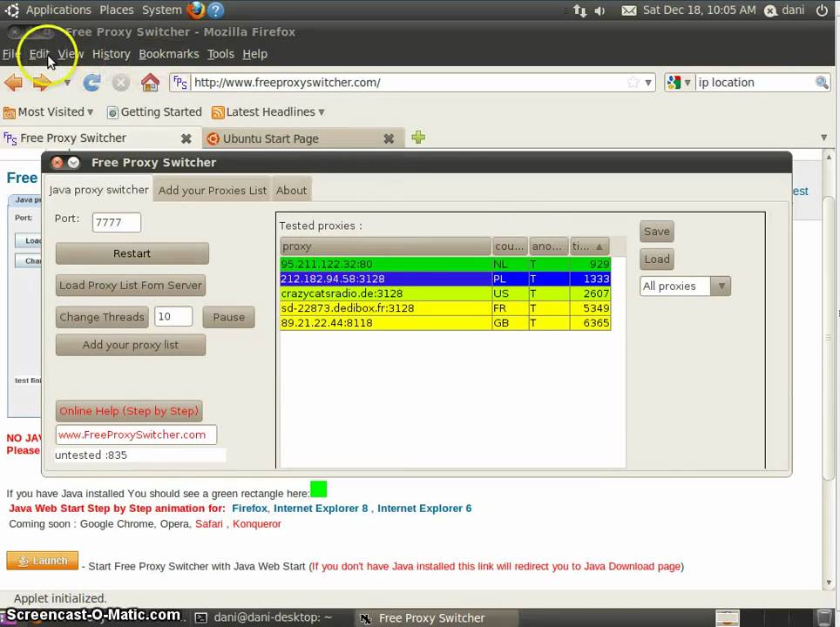Open the mail envelope indicator

[x=629, y=10]
